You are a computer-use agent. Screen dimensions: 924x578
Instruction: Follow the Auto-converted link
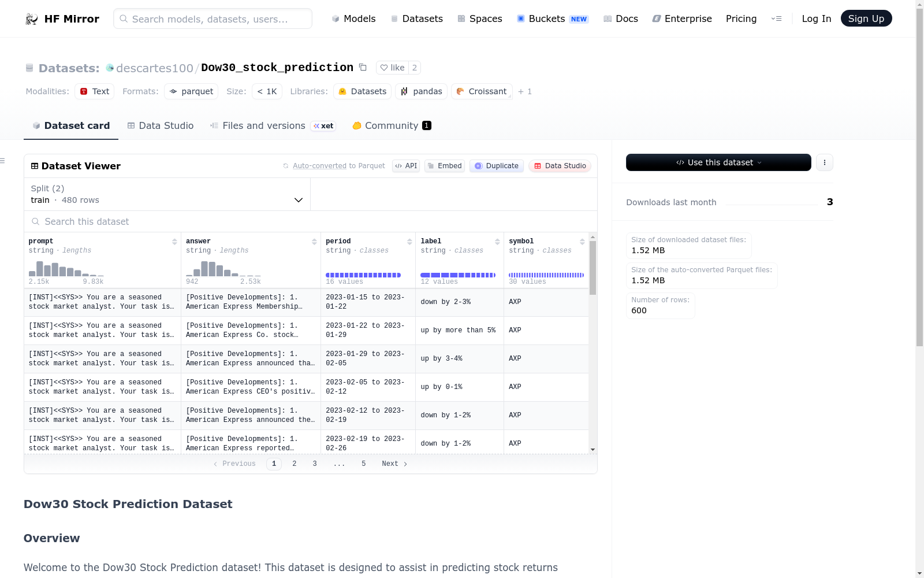coord(319,166)
